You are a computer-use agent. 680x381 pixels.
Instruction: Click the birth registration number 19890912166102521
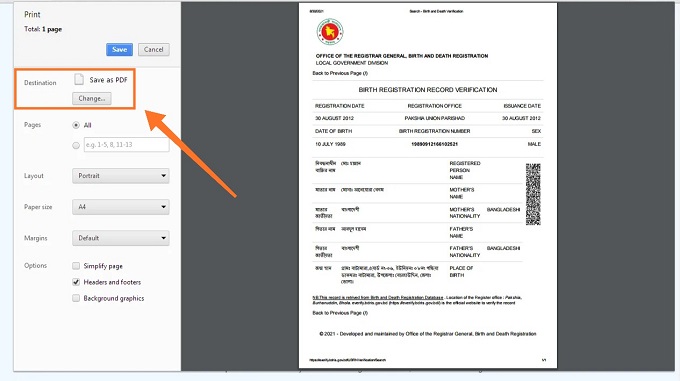tap(435, 144)
